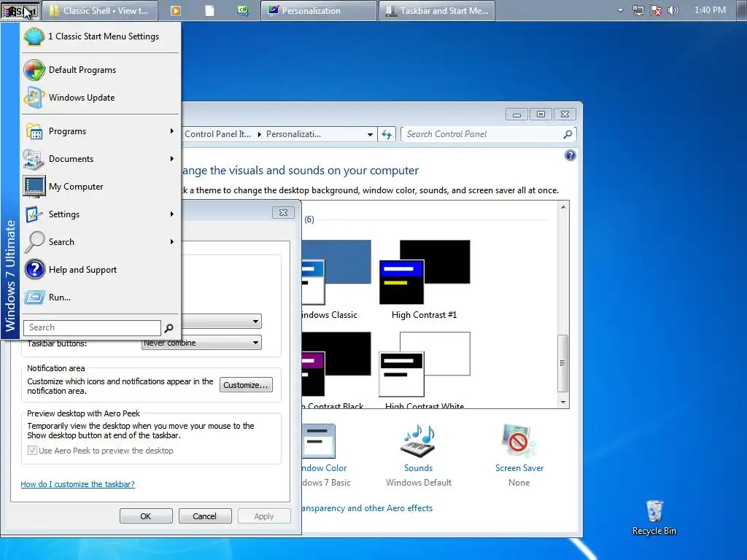This screenshot has width=747, height=560.
Task: Click the Help and Support question icon
Action: pyautogui.click(x=34, y=270)
